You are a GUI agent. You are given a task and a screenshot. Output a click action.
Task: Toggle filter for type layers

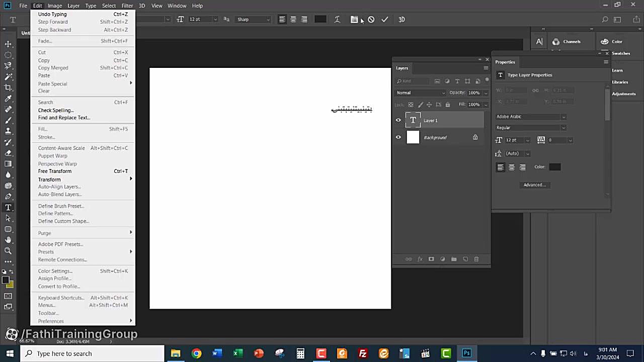click(x=457, y=81)
